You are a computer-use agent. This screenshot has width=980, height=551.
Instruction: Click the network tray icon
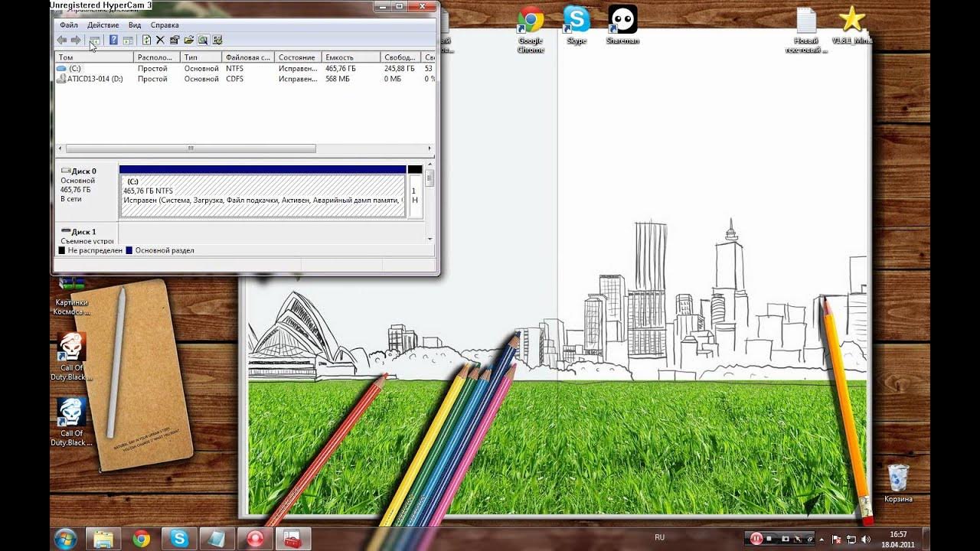pyautogui.click(x=851, y=539)
